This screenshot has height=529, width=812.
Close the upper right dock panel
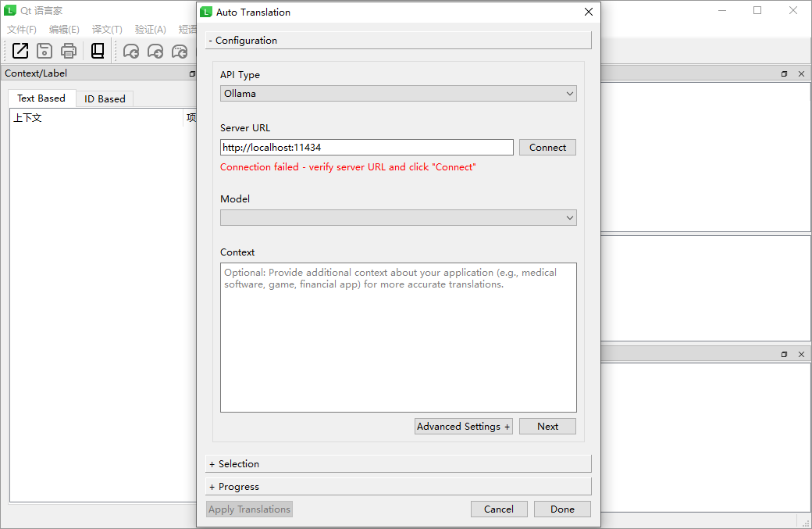click(801, 73)
